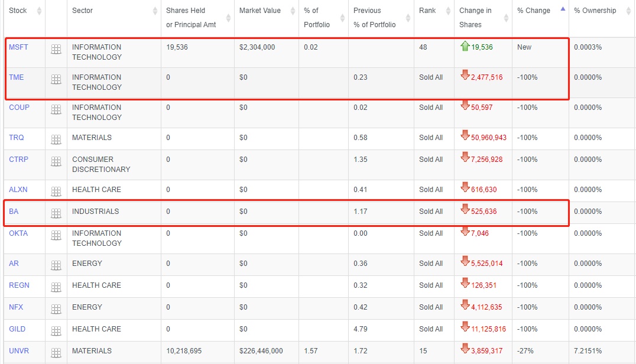
Task: Open grid icon in the TRQ row
Action: tap(56, 140)
